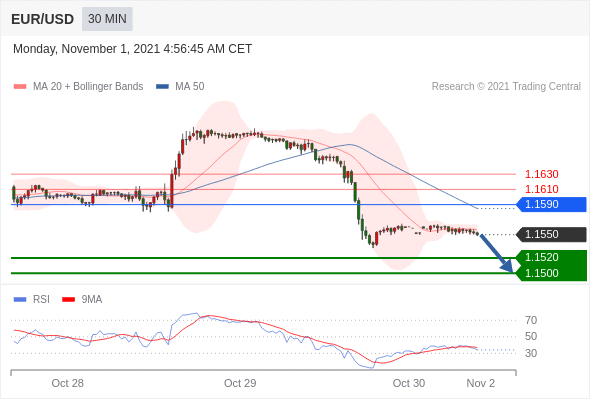Click the Oct 28 date axis label
Viewport: 590px width, 400px height.
(67, 383)
